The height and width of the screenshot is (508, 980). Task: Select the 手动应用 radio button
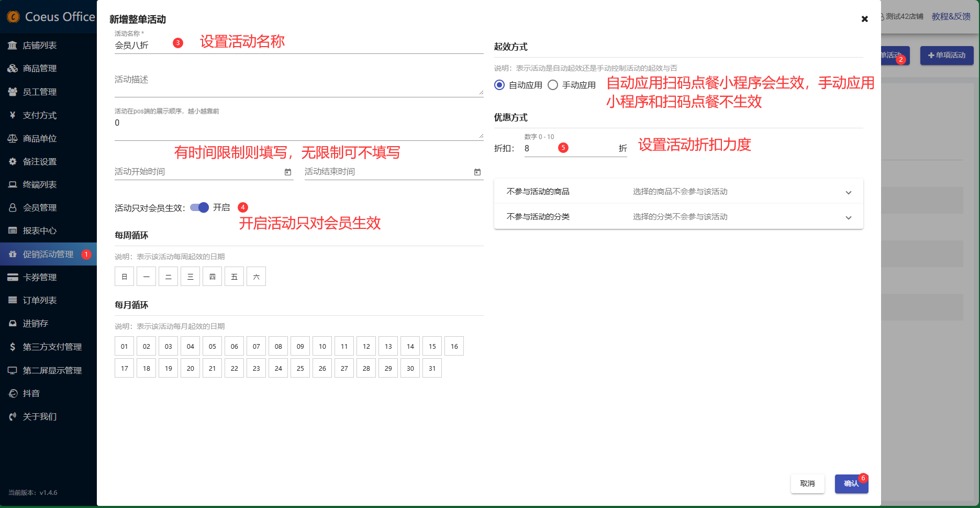click(553, 85)
